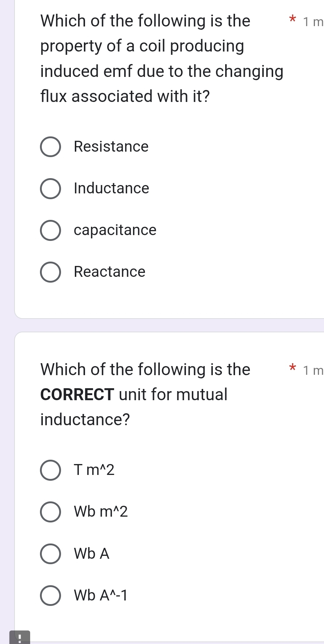Click the "Wb A^-1" option label text
Screen dimensions: 324x644
point(101,595)
